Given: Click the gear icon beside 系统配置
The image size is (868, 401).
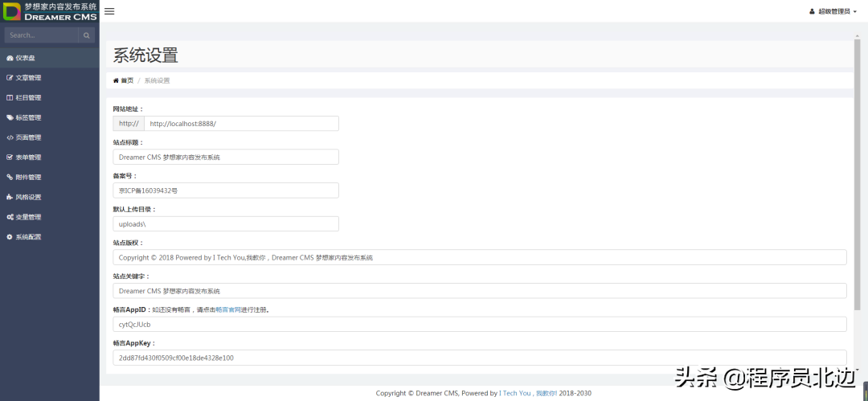Looking at the screenshot, I should 10,237.
